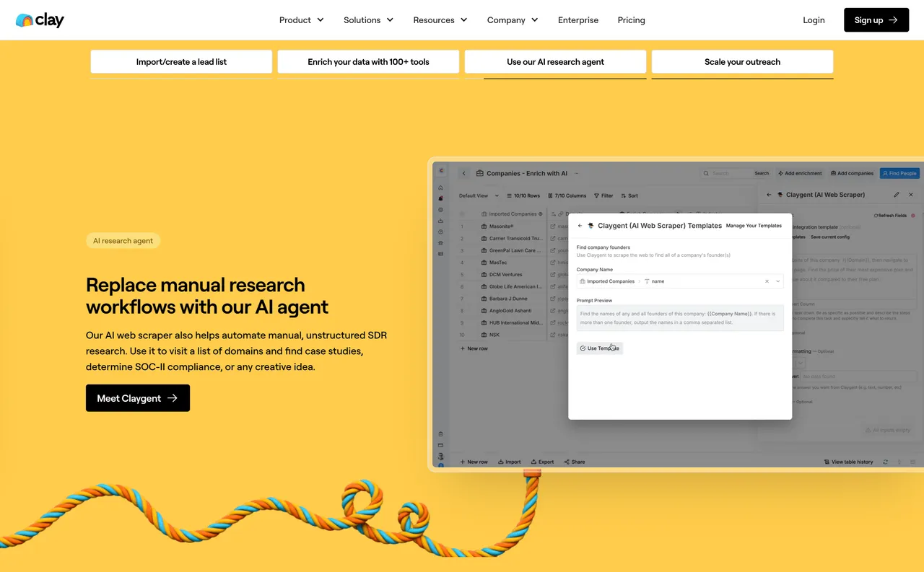924x572 pixels.
Task: Expand the Solutions navigation dropdown
Action: (368, 20)
